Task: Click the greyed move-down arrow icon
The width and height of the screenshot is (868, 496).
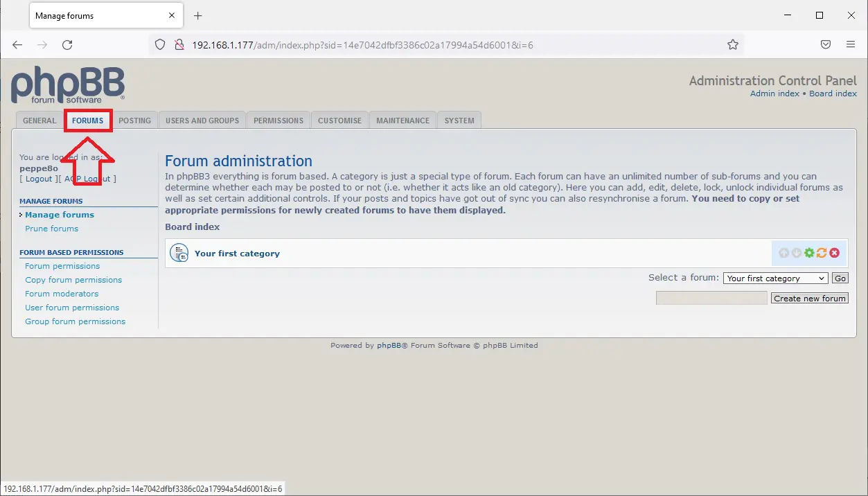Action: [796, 253]
